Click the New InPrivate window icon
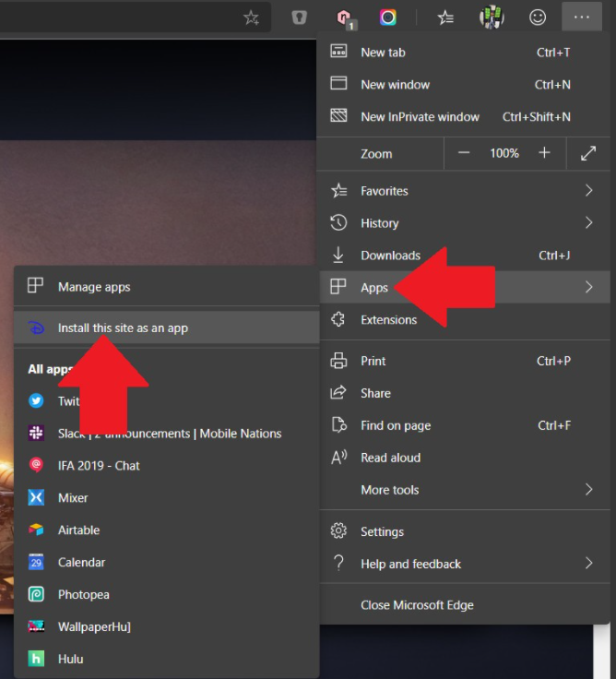This screenshot has width=616, height=679. pyautogui.click(x=338, y=115)
